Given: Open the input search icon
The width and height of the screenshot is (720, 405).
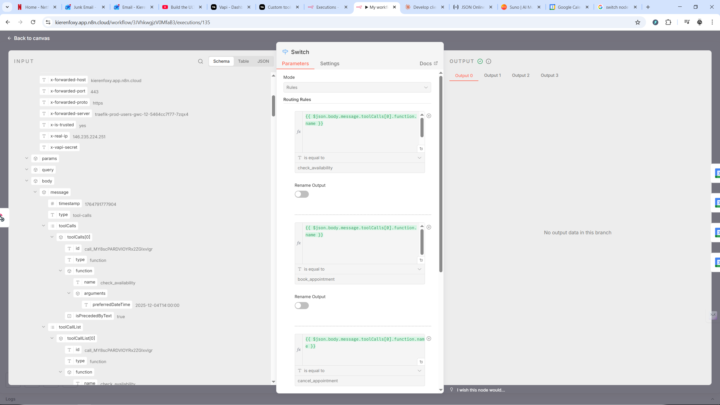Looking at the screenshot, I should [x=200, y=61].
